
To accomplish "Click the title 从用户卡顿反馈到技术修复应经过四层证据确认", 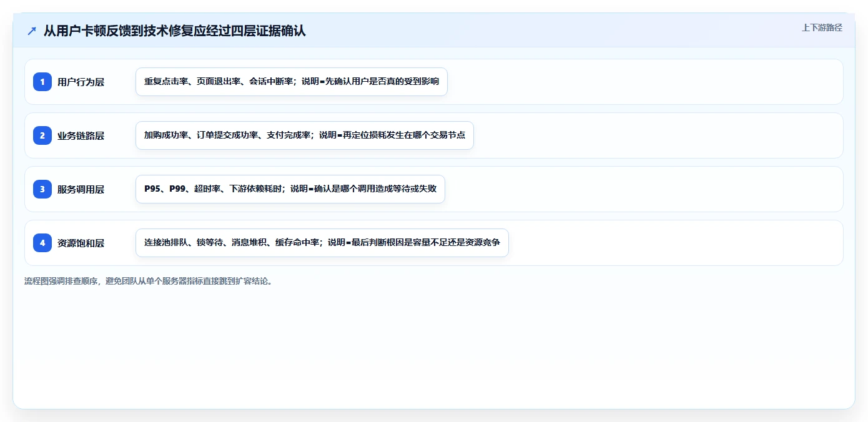I will point(174,31).
